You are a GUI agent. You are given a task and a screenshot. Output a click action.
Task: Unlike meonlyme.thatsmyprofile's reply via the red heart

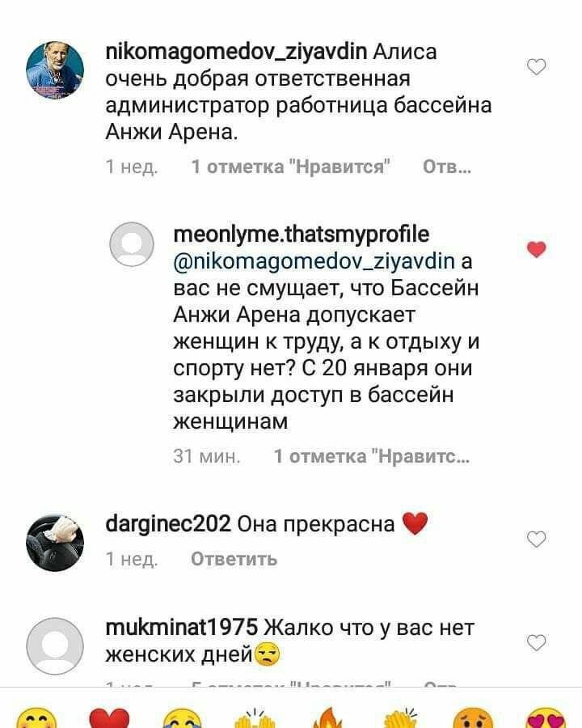tap(537, 250)
